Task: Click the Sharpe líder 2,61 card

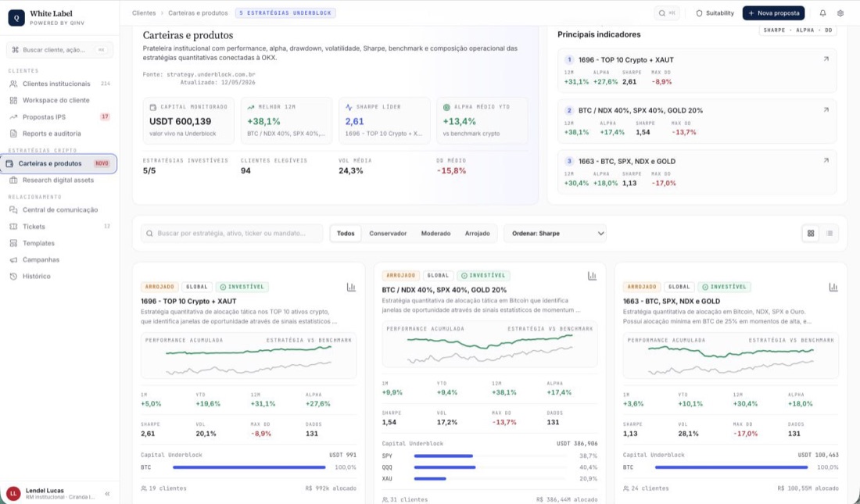Action: coord(384,120)
